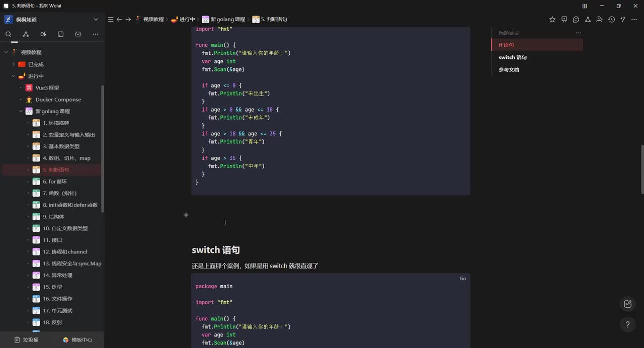Go back with the left arrow
Image resolution: width=644 pixels, height=348 pixels.
[x=119, y=19]
